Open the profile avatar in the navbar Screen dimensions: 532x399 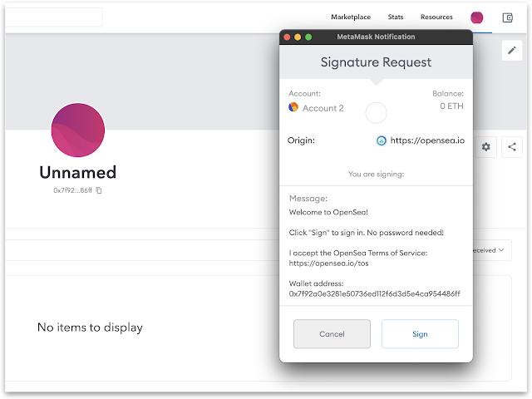476,17
